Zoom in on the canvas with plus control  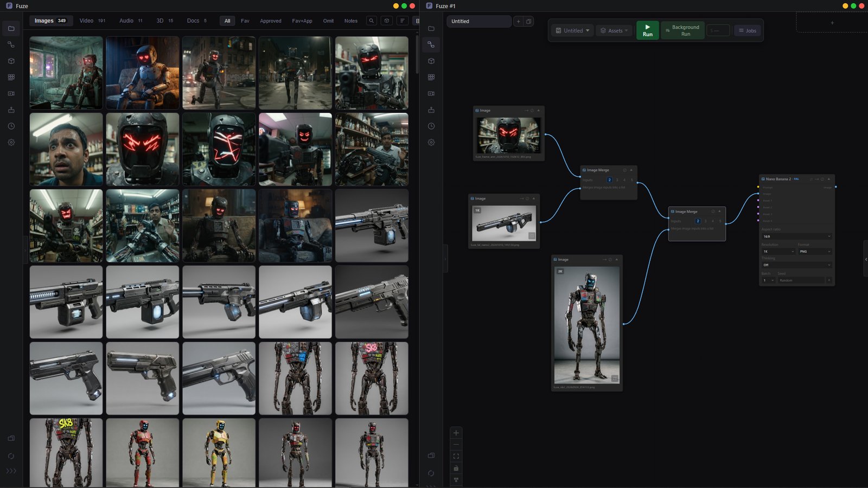pos(456,433)
